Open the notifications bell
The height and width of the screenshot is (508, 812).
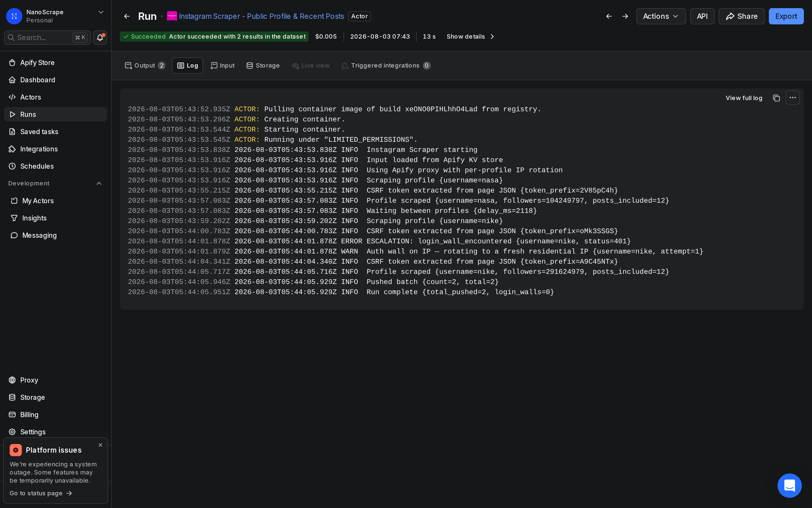point(100,38)
